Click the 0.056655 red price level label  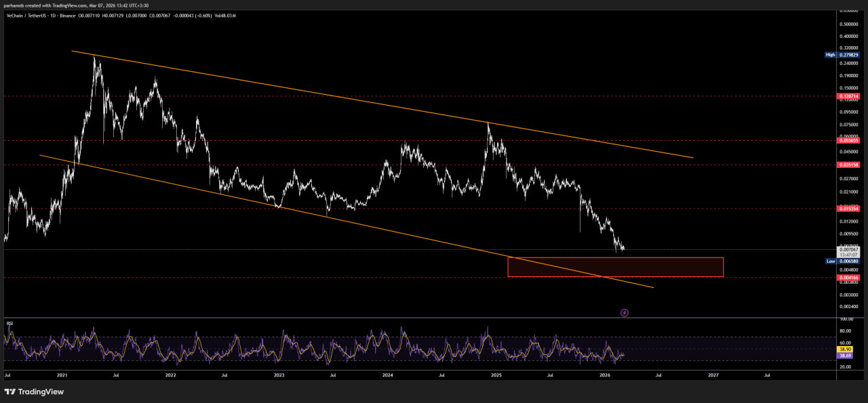click(x=849, y=141)
